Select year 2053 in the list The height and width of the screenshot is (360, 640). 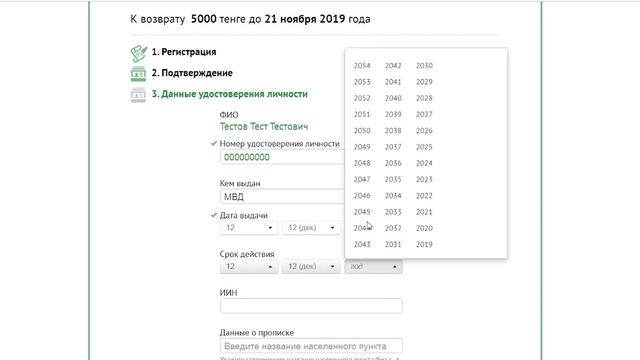point(362,82)
